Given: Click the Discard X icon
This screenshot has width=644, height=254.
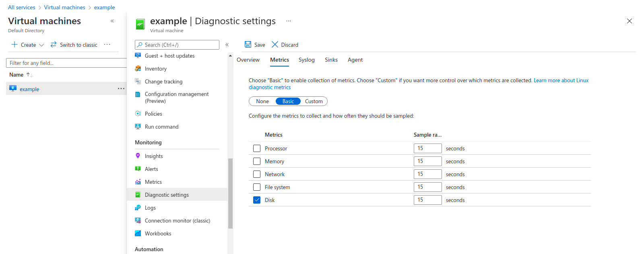Looking at the screenshot, I should (x=275, y=44).
